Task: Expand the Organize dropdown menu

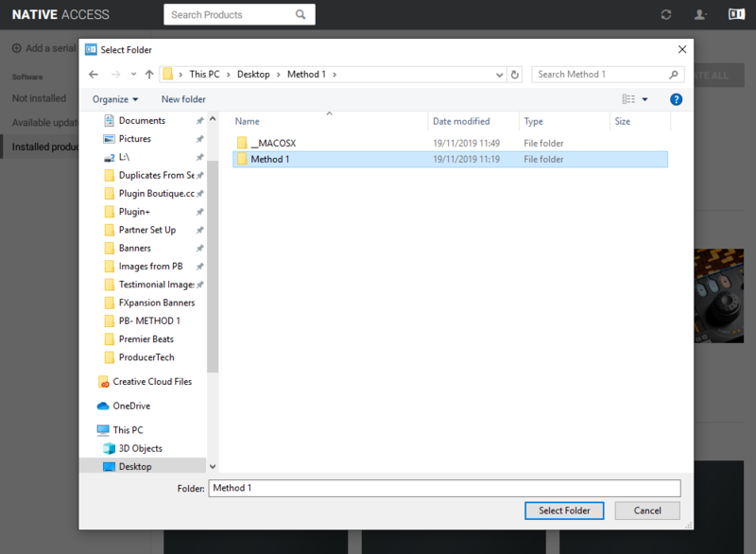Action: click(x=115, y=99)
